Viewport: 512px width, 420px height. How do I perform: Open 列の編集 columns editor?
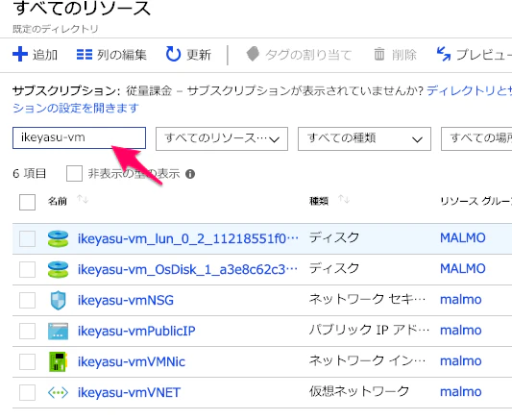111,55
